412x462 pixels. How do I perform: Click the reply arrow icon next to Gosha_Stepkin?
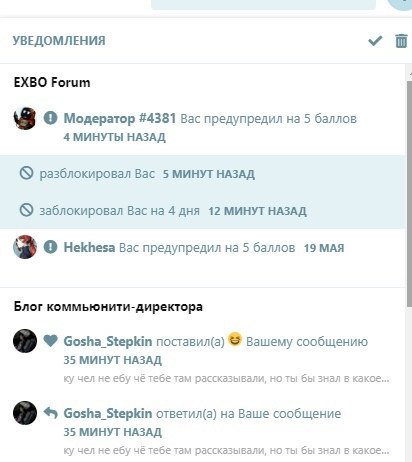50,413
